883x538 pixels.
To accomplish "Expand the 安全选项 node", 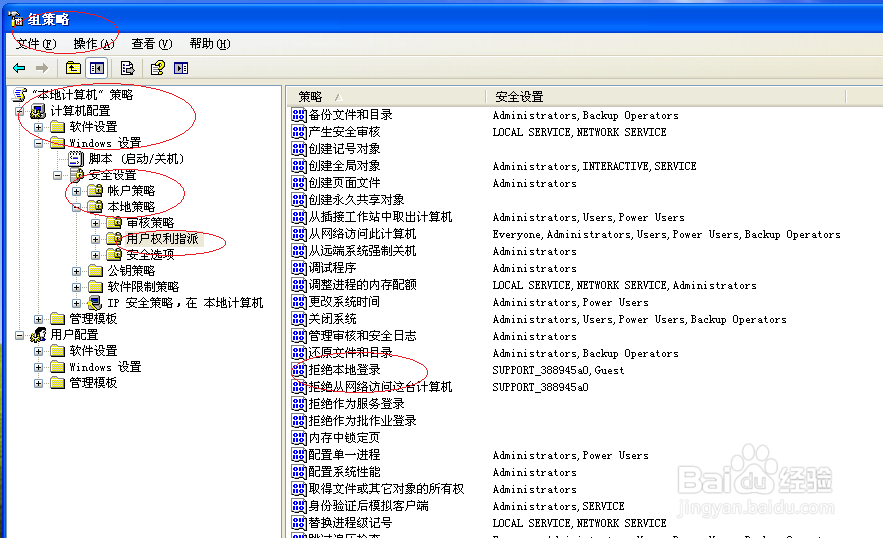I will 95,255.
